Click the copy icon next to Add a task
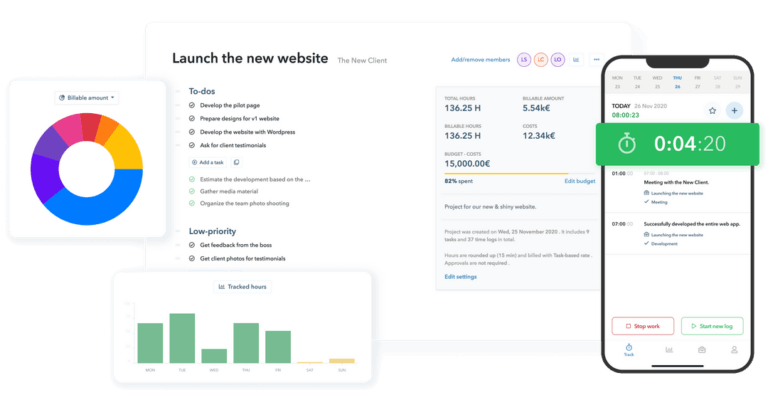 click(x=236, y=162)
